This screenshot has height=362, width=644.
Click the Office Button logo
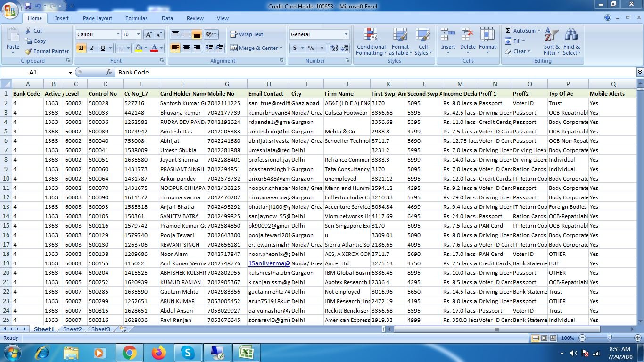(x=10, y=10)
